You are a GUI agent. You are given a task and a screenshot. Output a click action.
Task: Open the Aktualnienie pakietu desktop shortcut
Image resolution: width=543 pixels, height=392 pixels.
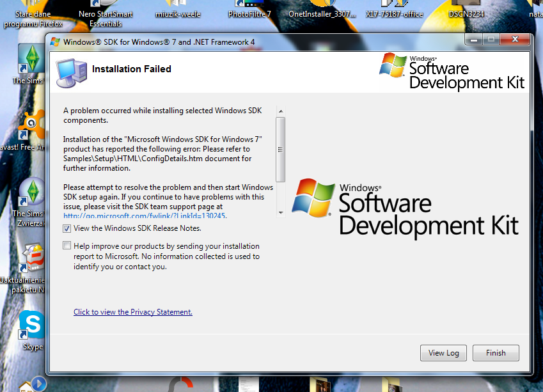coord(24,269)
